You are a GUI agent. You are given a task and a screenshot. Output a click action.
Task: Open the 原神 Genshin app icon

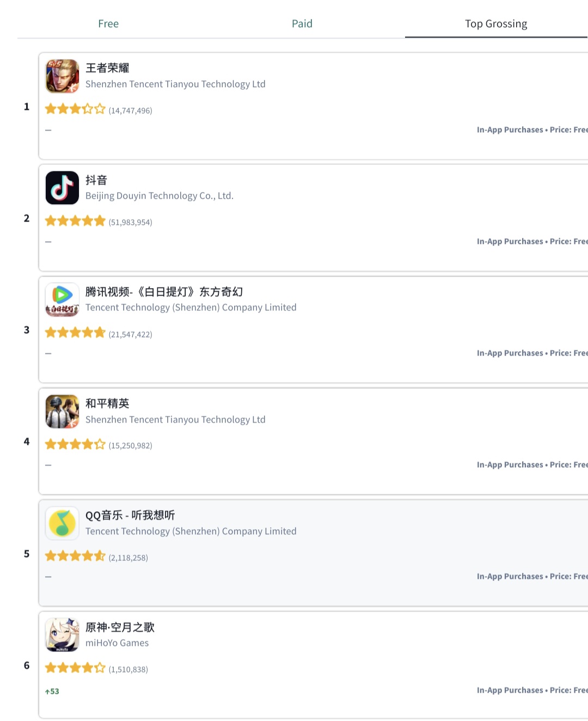coord(62,635)
